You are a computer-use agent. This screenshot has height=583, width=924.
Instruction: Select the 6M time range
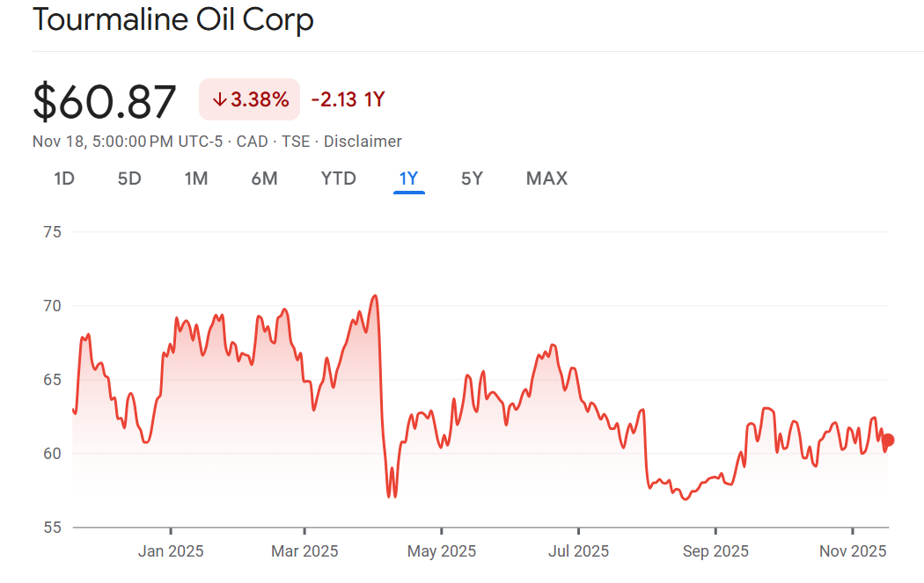click(264, 179)
